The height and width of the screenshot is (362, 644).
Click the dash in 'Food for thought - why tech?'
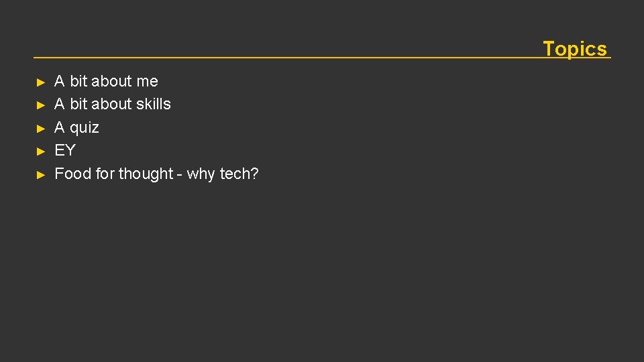click(180, 176)
